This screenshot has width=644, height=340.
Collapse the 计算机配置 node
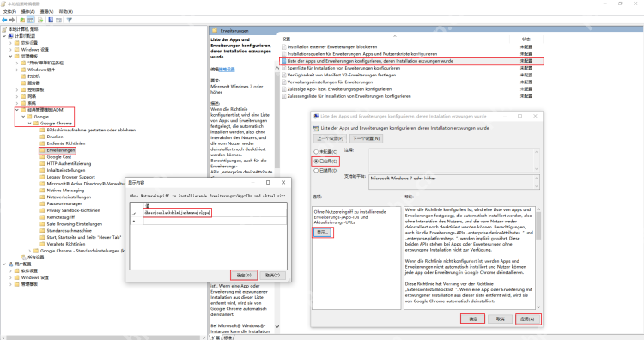4,36
